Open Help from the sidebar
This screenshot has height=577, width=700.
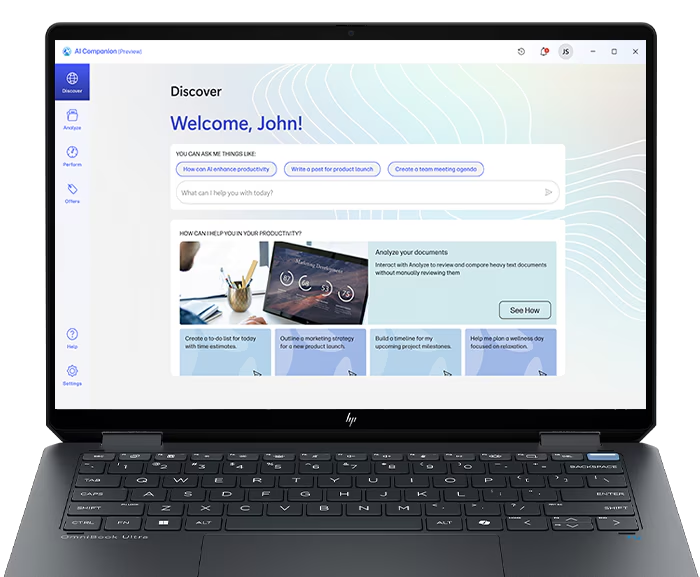72,338
